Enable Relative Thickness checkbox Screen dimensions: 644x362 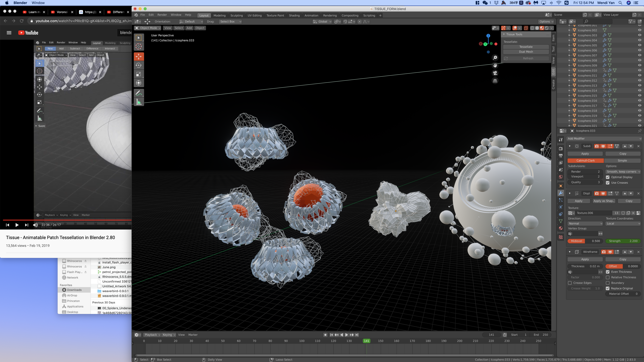coord(608,277)
